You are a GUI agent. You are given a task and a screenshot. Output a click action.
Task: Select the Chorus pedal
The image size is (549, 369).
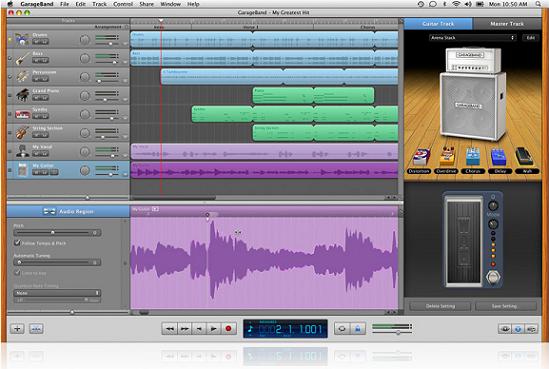coord(473,157)
